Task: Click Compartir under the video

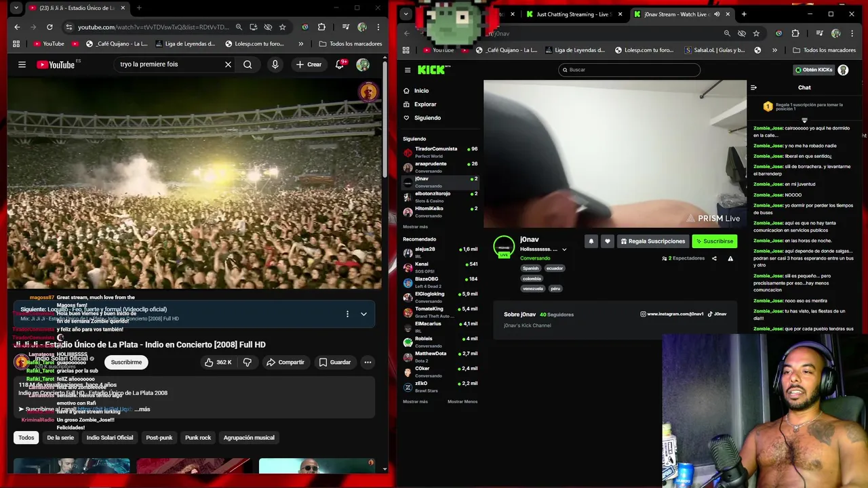Action: tap(285, 362)
